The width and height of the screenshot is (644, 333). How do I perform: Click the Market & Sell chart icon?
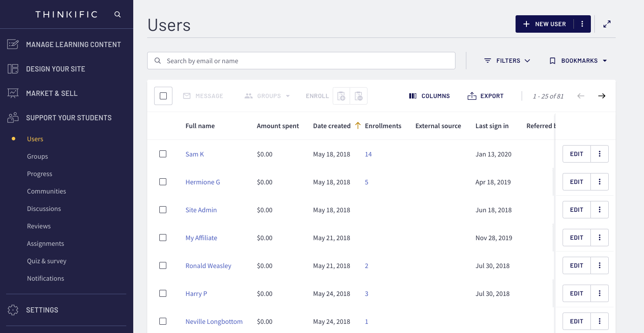(13, 93)
